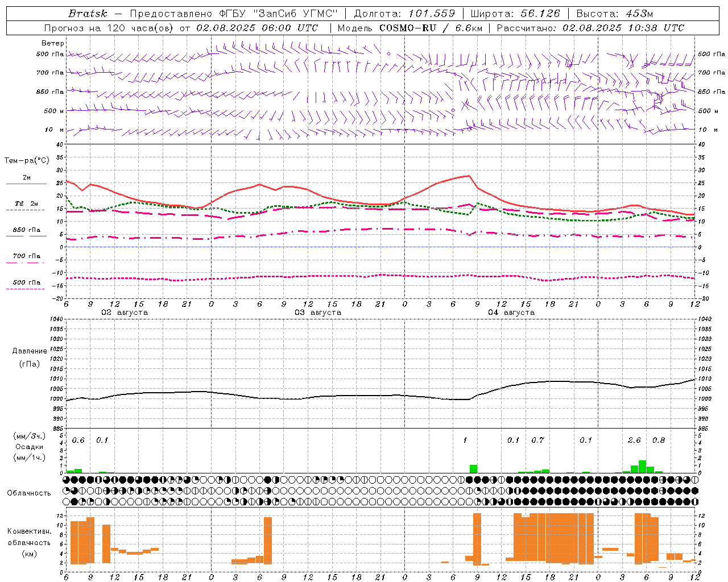Screen dimensions: 728x582
Task: Click the Осадки precipitation label
Action: (x=30, y=447)
